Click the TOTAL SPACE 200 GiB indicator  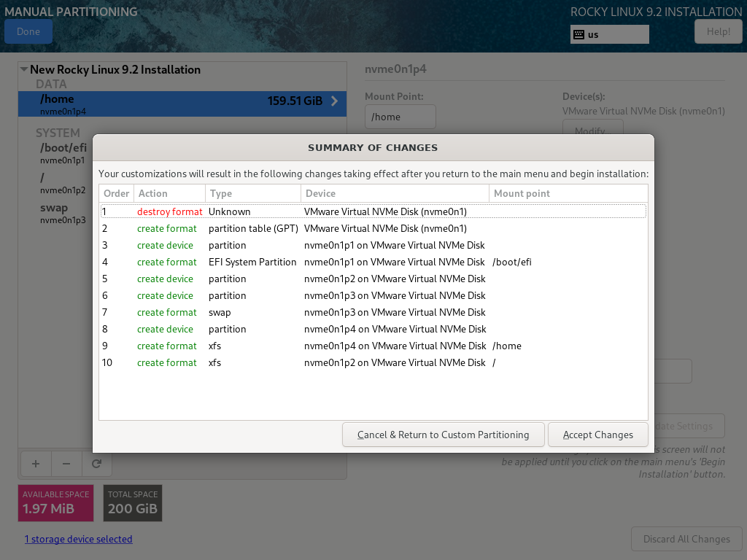point(133,503)
